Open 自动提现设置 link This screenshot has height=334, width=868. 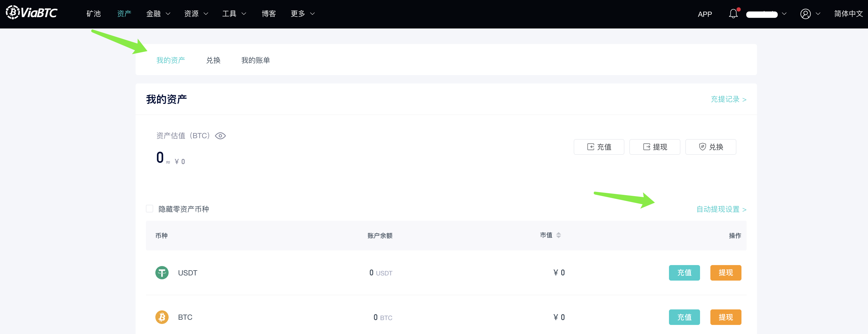point(721,209)
